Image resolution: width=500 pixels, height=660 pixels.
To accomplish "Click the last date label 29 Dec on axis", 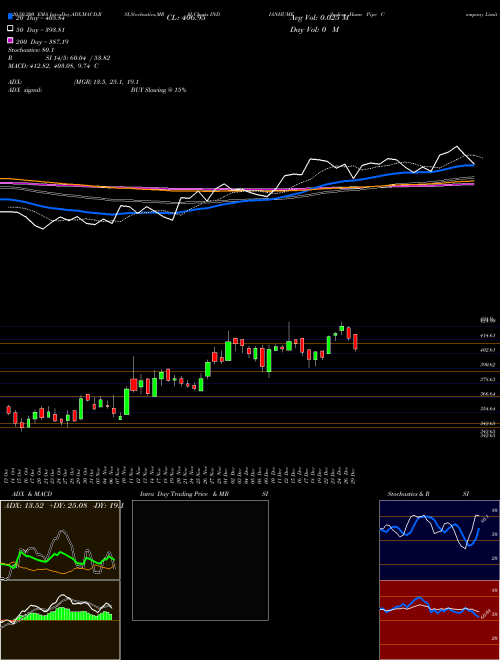I will coord(353,474).
